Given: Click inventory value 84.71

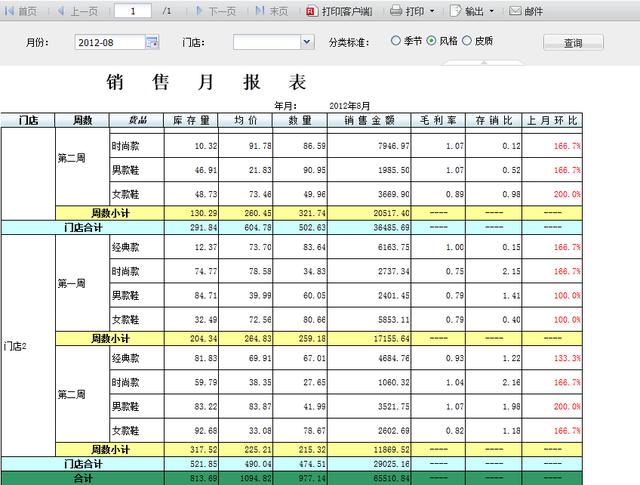Looking at the screenshot, I should click(206, 295).
